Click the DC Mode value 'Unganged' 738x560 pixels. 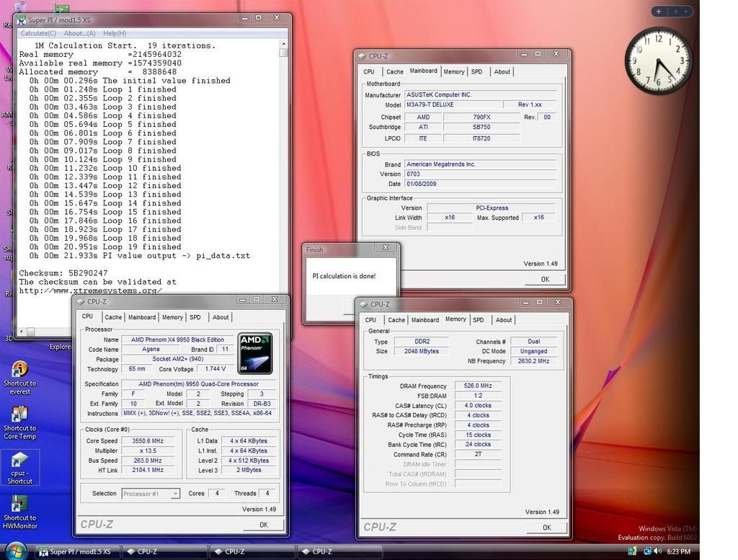point(533,351)
